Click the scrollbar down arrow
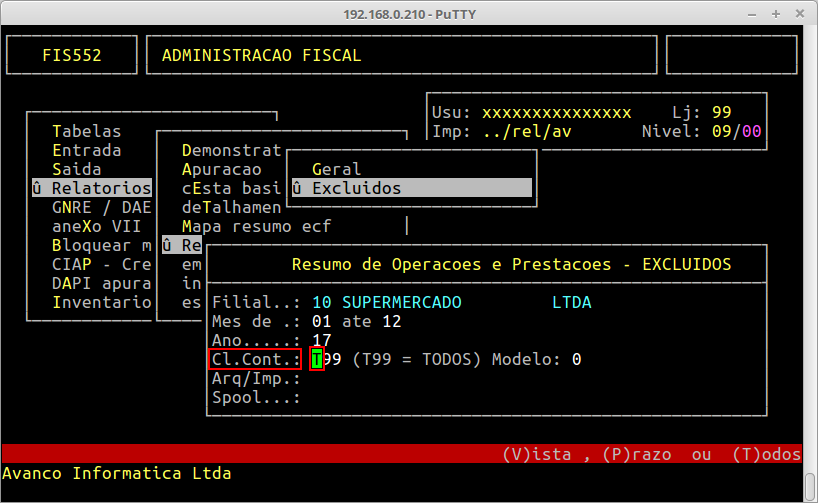This screenshot has height=503, width=818. [x=809, y=493]
